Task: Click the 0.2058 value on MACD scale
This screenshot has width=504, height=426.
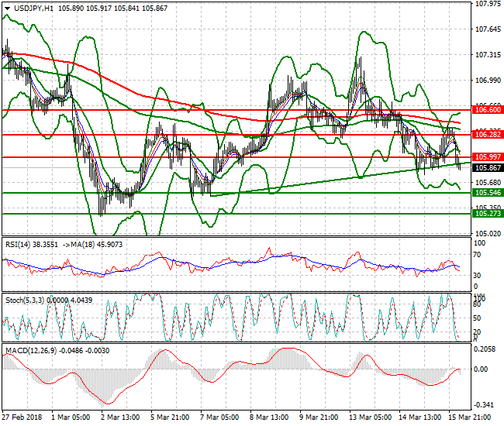Action: [487, 350]
